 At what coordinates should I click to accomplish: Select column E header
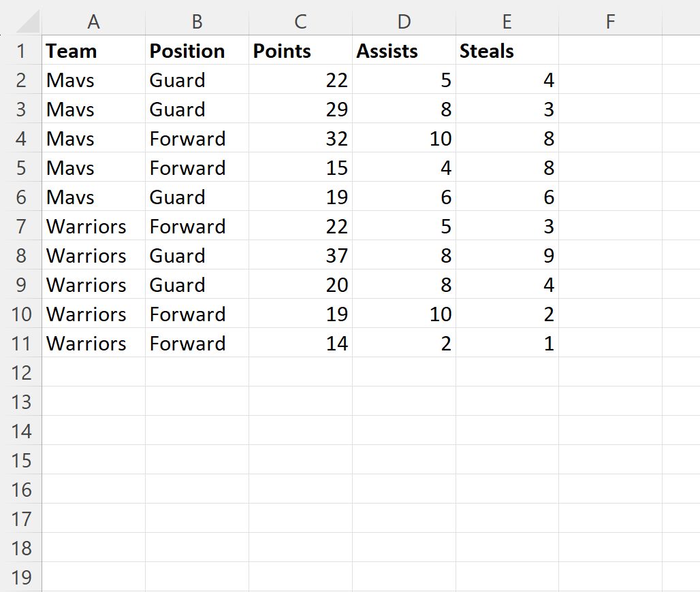[507, 21]
